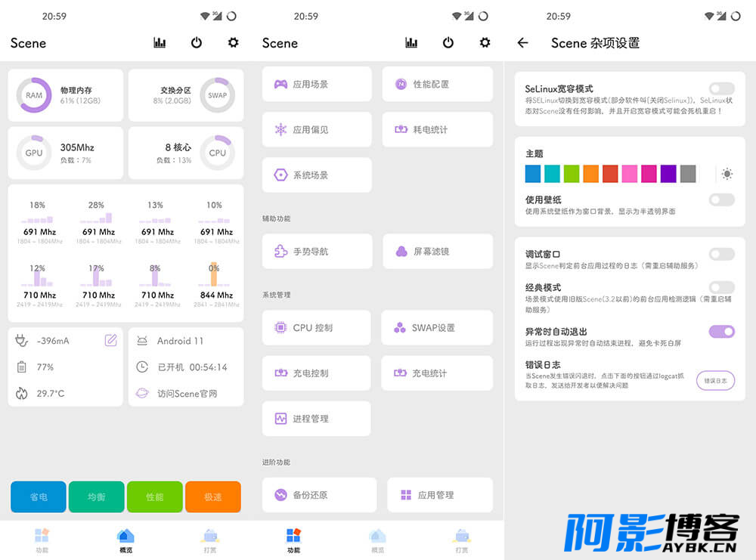Open the charts icon in middle Scene header
This screenshot has width=756, height=560.
[411, 43]
